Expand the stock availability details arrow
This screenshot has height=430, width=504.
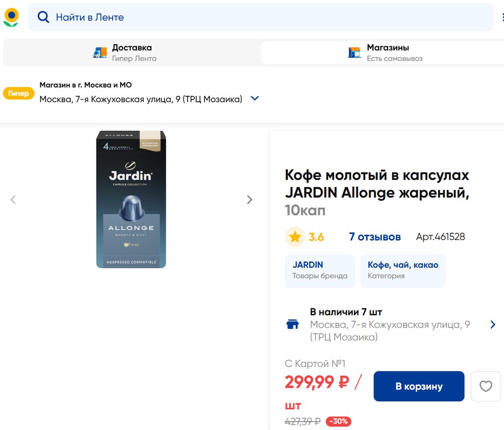[x=493, y=325]
